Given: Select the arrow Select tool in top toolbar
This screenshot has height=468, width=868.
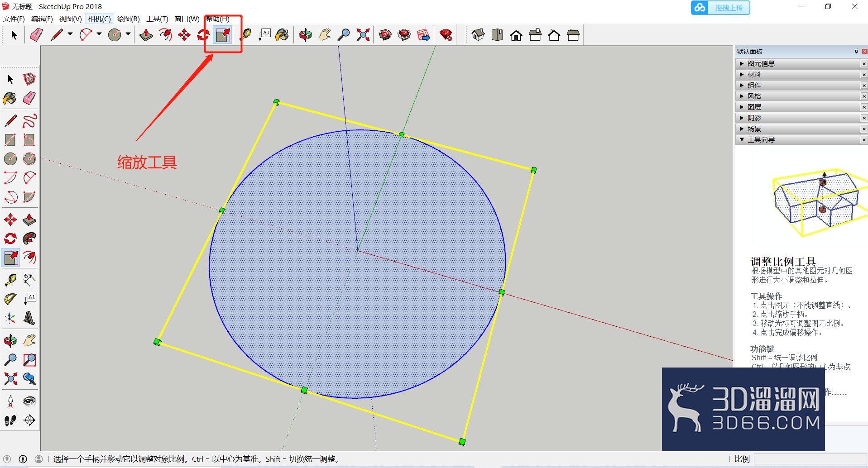Looking at the screenshot, I should pyautogui.click(x=14, y=35).
